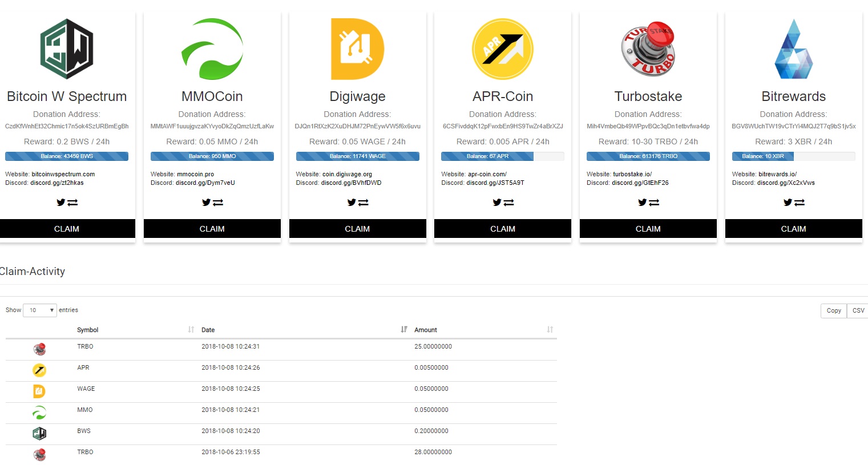Image resolution: width=868 pixels, height=465 pixels.
Task: Click the APR-Coin balance progress bar
Action: click(502, 156)
